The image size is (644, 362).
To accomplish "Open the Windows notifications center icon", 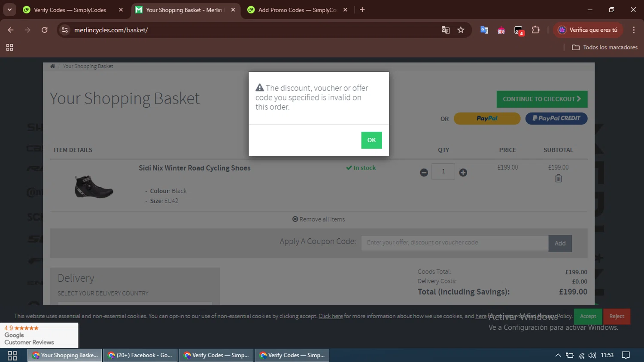I will point(626,356).
